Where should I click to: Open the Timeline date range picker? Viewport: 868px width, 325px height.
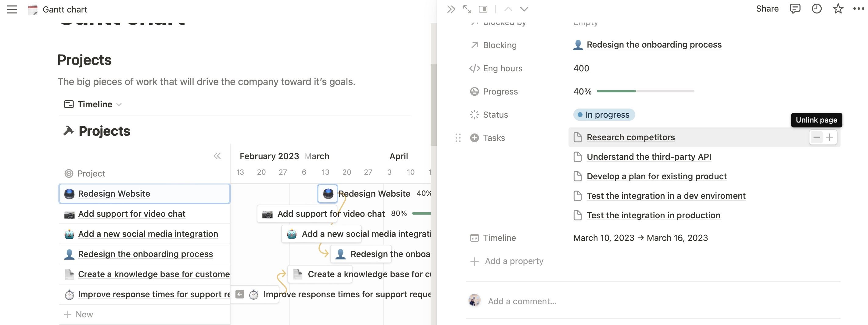640,238
